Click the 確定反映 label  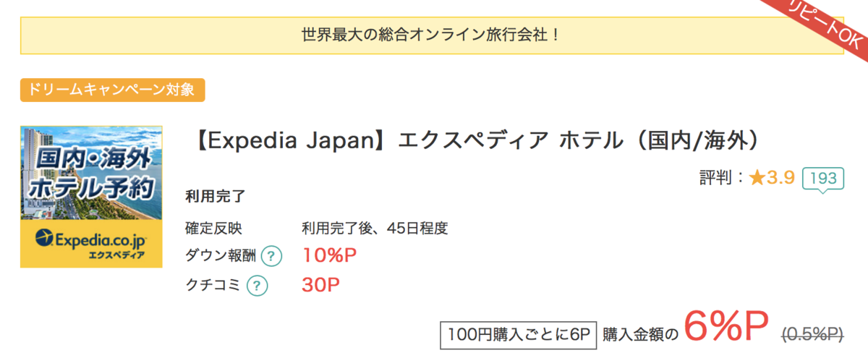213,229
